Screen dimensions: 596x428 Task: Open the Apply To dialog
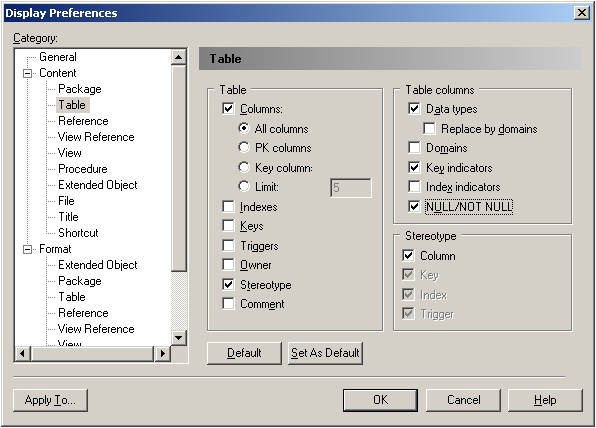[x=50, y=400]
